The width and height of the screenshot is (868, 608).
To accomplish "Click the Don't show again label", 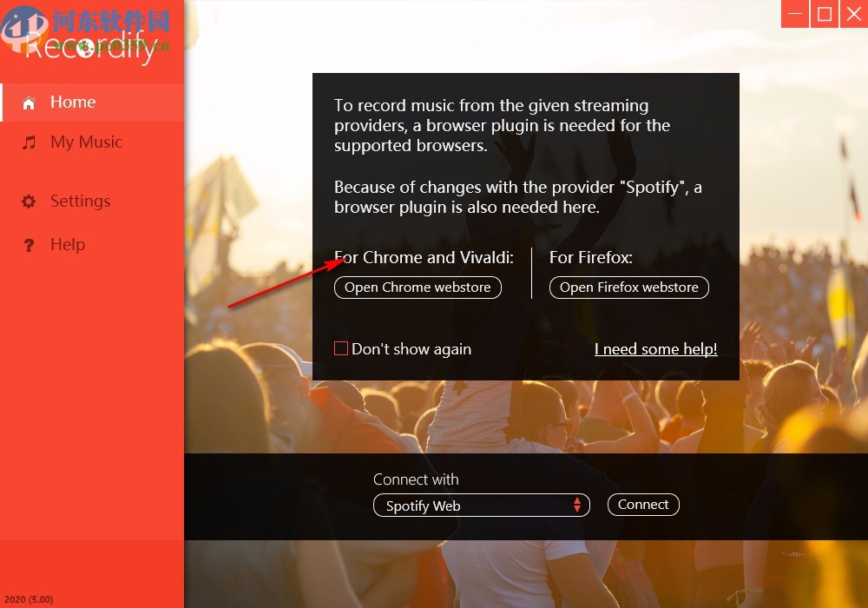I will coord(411,349).
